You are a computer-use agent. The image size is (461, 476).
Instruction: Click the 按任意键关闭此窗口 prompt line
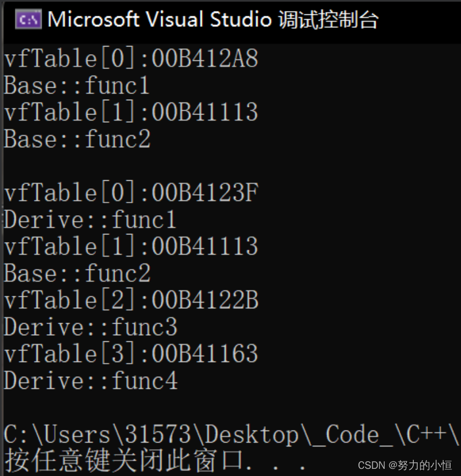(x=155, y=461)
